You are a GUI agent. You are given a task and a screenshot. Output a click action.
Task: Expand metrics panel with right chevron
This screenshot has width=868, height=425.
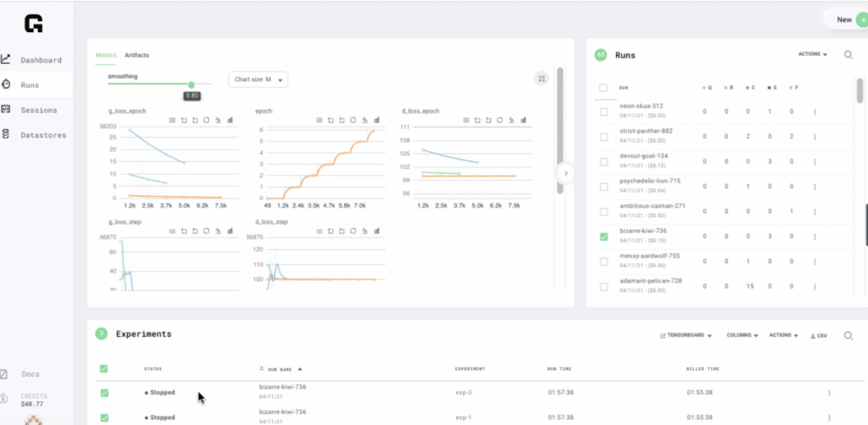click(565, 173)
